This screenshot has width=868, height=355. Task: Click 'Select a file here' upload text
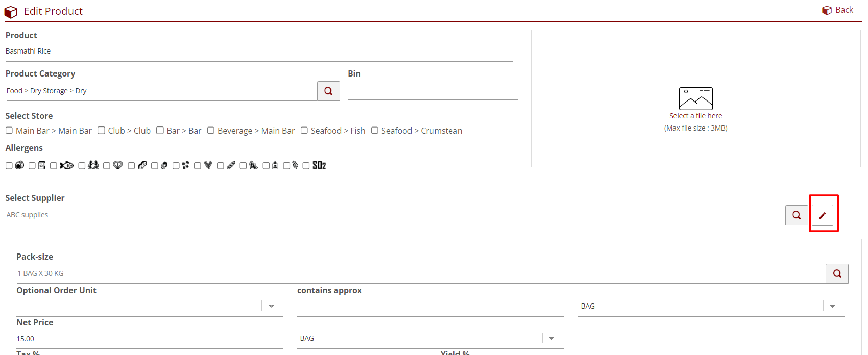coord(695,116)
